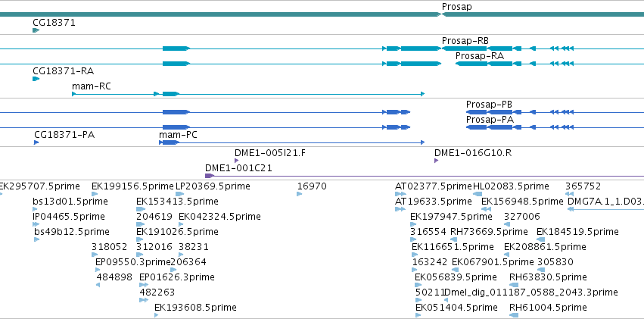Select the mam-PC coding sequence label
644x319 pixels.
[178, 135]
